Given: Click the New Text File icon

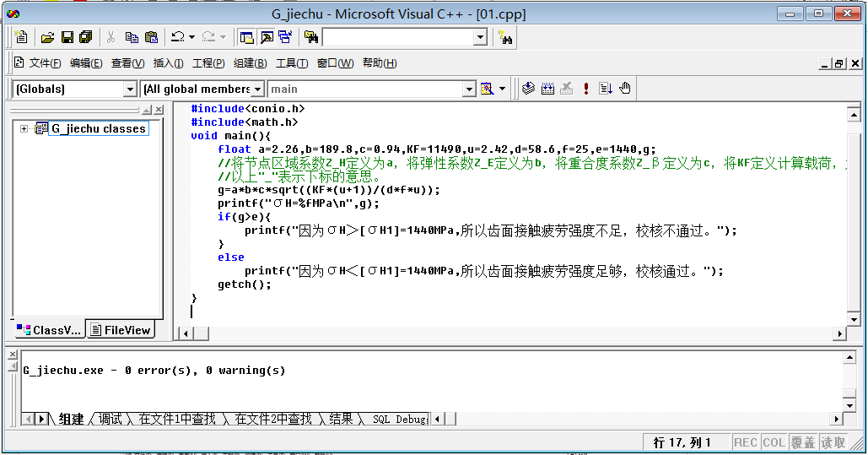Looking at the screenshot, I should (21, 37).
